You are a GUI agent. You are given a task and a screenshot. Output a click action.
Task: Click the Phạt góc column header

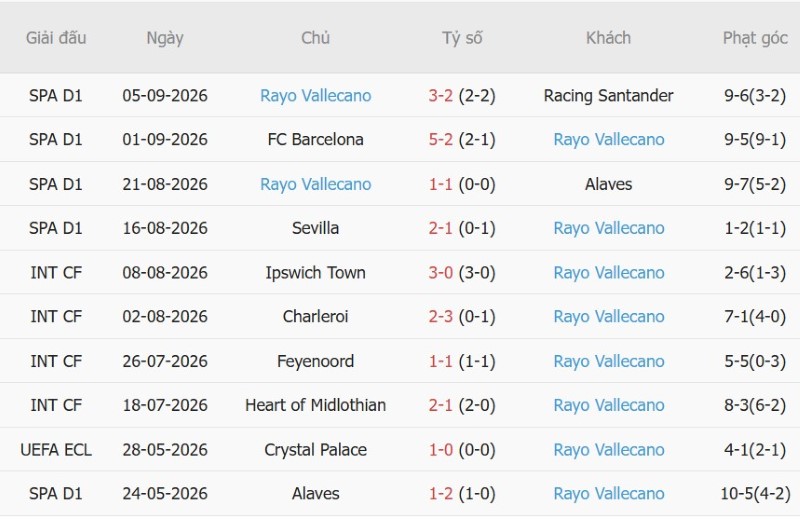pos(755,38)
